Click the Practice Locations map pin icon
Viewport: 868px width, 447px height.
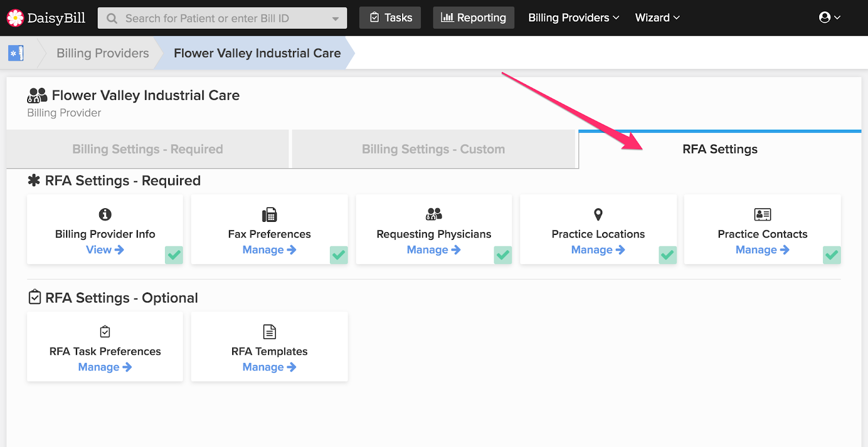(598, 214)
